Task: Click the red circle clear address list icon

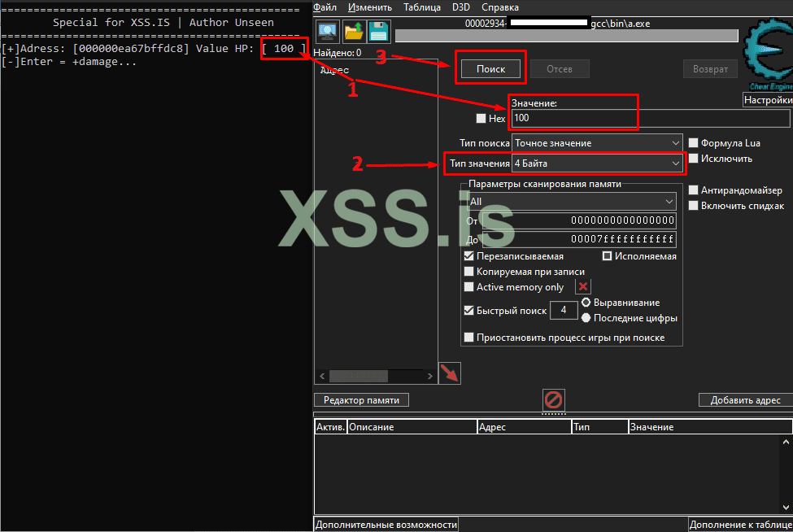Action: 553,400
